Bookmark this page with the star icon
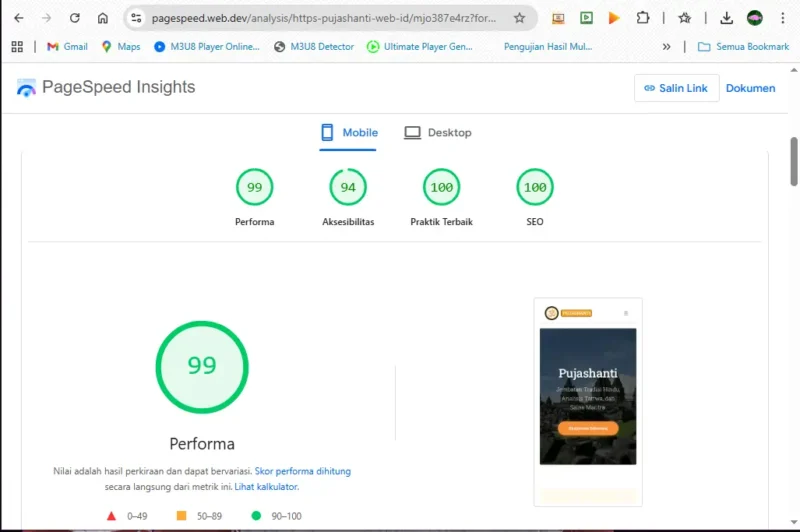Viewport: 800px width, 532px height. [x=519, y=18]
